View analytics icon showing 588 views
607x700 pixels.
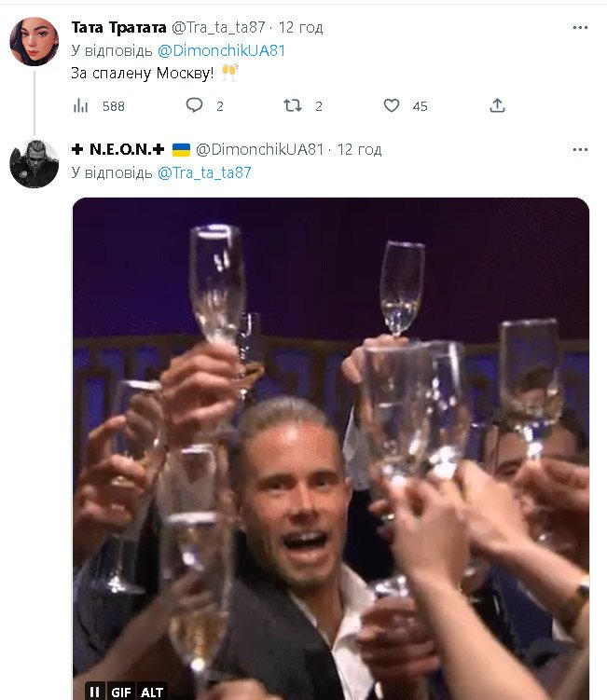81,106
